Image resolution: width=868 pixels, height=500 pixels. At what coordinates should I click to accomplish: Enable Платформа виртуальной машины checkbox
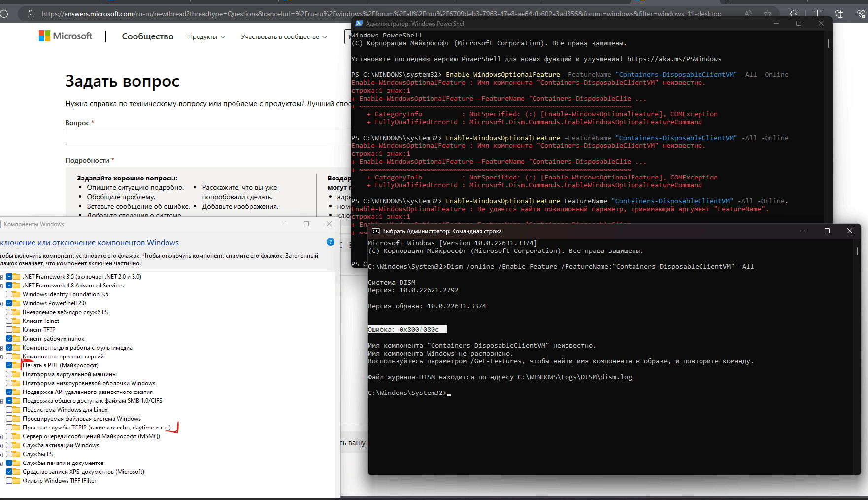[9, 374]
